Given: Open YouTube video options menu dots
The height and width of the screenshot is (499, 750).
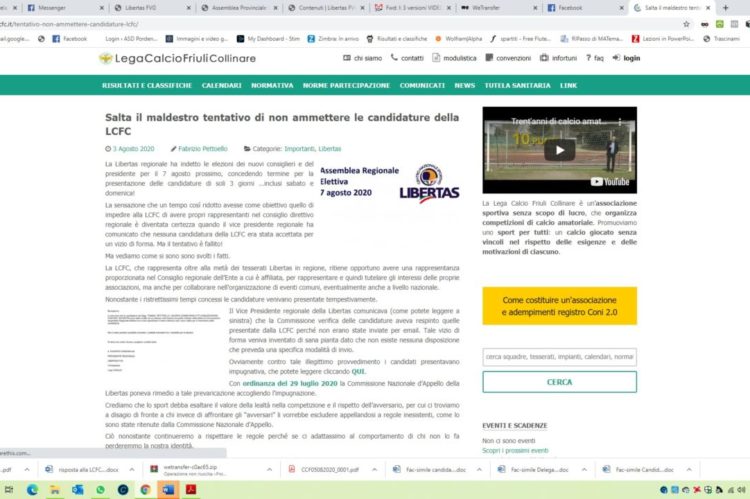Looking at the screenshot, I should [620, 122].
